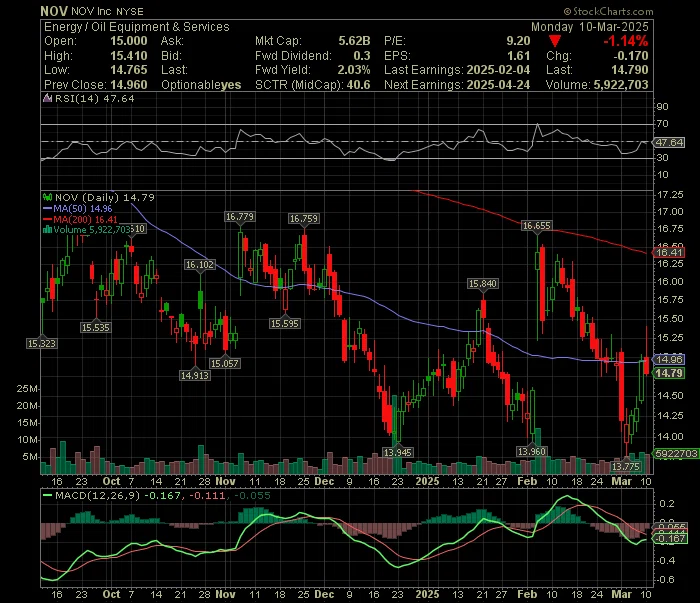Click the Bid label
The image size is (700, 603).
point(171,56)
